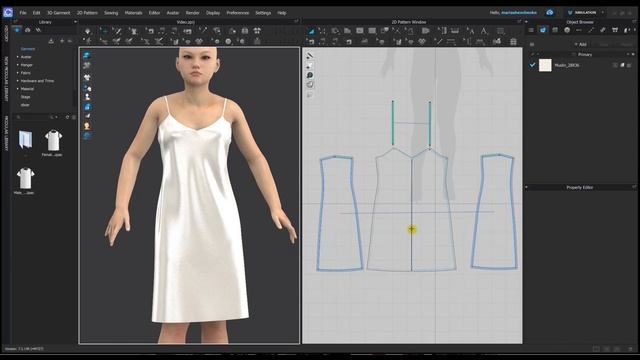Open the Library panel title dropdown arrow
The width and height of the screenshot is (640, 360).
click(x=76, y=22)
